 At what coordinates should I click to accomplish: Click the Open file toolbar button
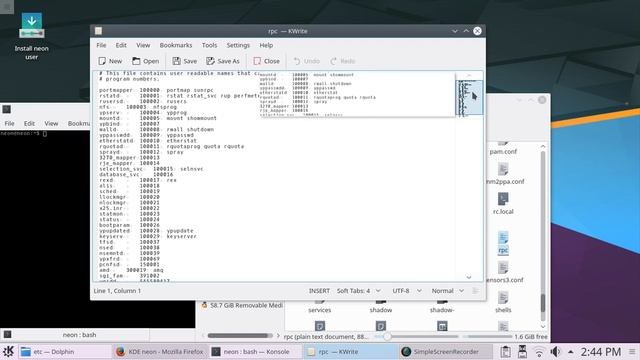coord(146,61)
